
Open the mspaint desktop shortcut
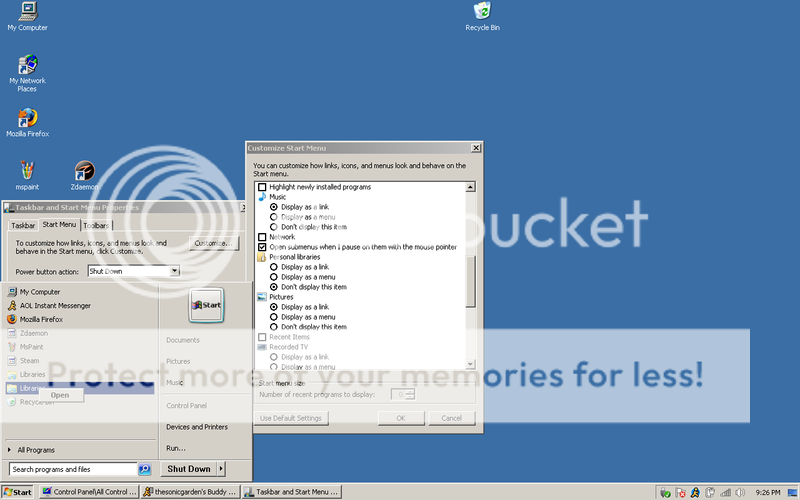pos(27,171)
